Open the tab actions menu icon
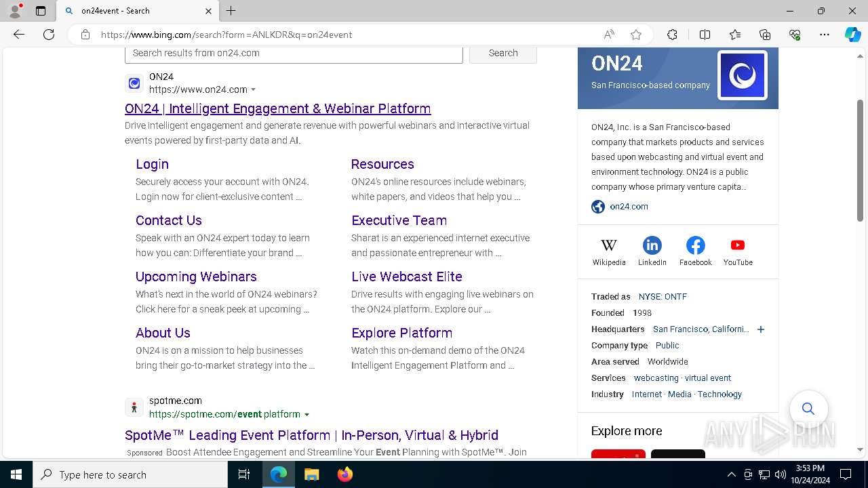The width and height of the screenshot is (868, 488). (41, 11)
